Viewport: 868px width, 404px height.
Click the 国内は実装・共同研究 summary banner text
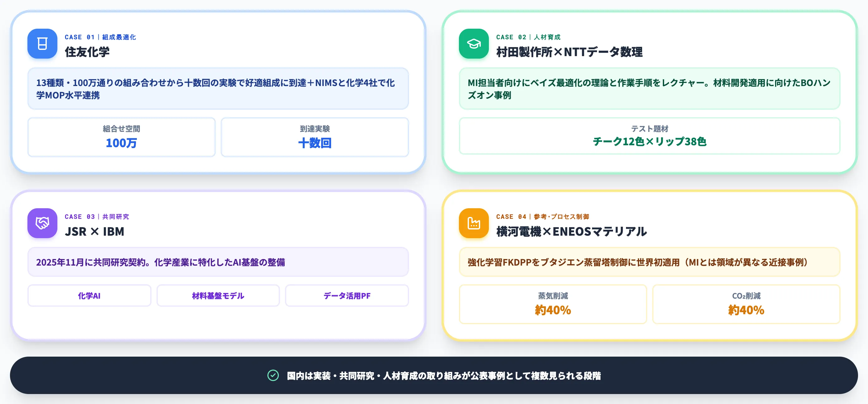point(443,375)
